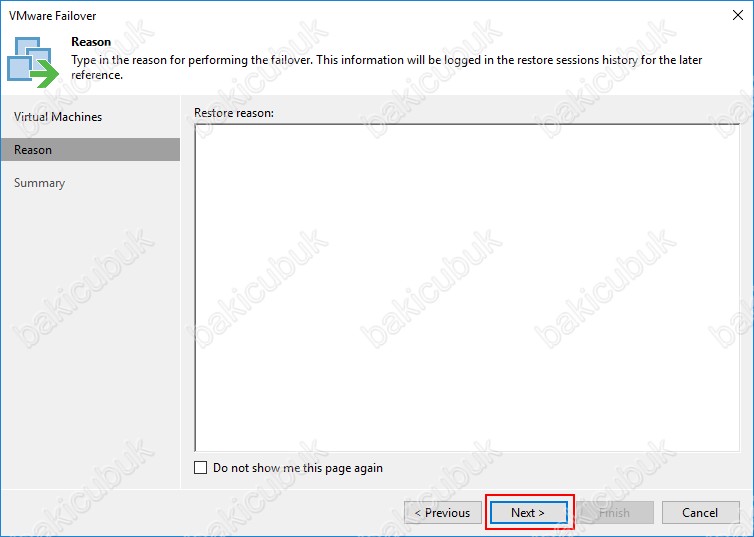Click inside the Restore reason text box
Image resolution: width=754 pixels, height=537 pixels.
point(467,287)
